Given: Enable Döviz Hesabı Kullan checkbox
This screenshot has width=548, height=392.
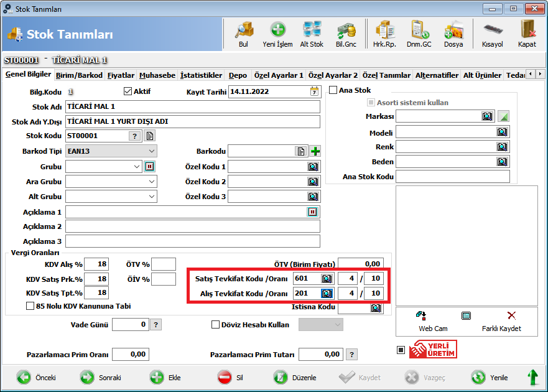Looking at the screenshot, I should pos(215,325).
